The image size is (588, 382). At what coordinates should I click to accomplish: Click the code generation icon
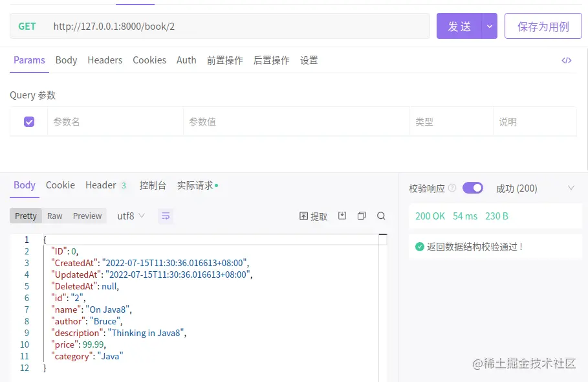(566, 60)
